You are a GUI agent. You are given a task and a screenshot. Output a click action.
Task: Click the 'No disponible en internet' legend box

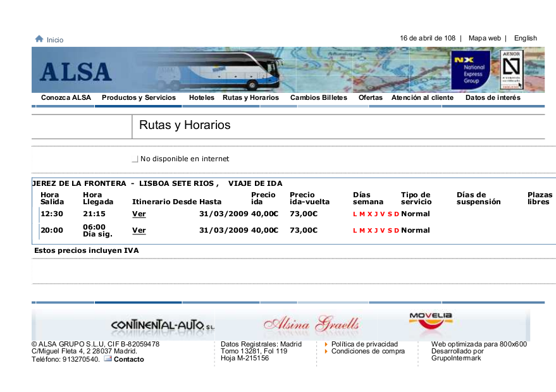click(x=135, y=159)
